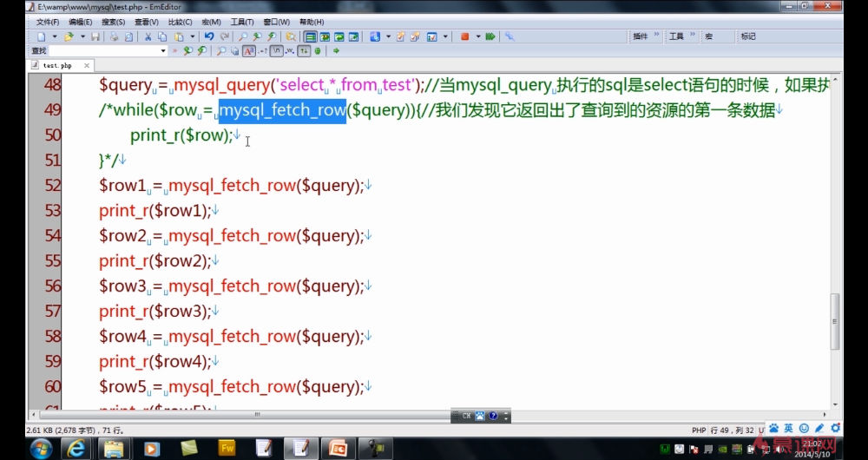The width and height of the screenshot is (868, 460).
Task: Click the red Record Macro icon
Action: click(x=465, y=36)
